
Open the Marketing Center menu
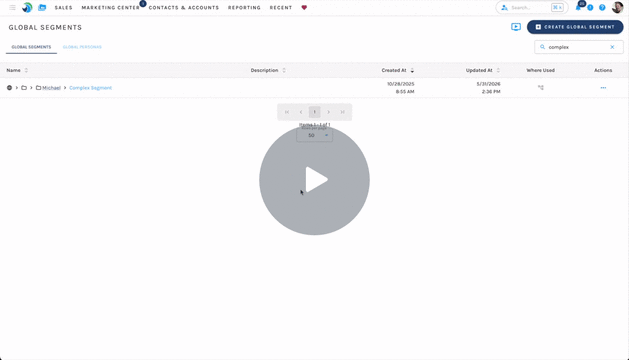110,8
